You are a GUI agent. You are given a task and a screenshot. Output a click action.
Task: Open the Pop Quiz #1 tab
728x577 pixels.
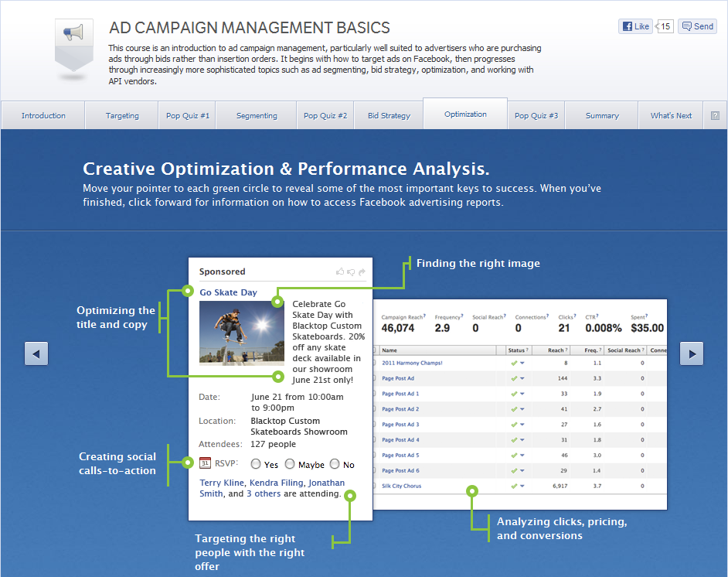188,116
